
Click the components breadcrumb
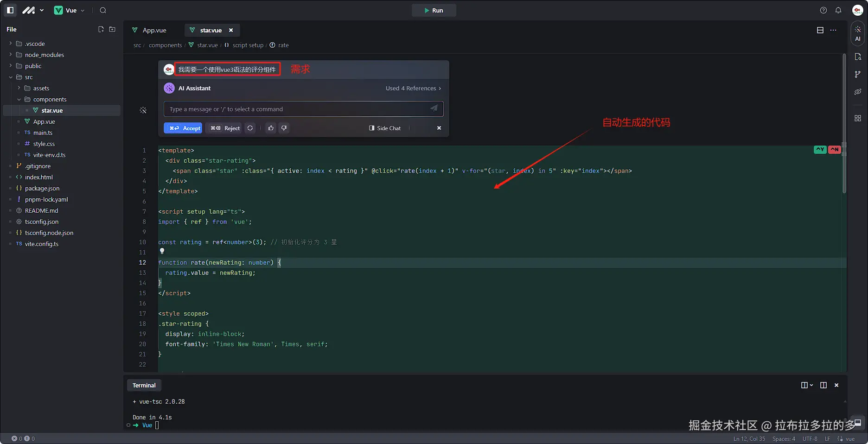coord(165,45)
